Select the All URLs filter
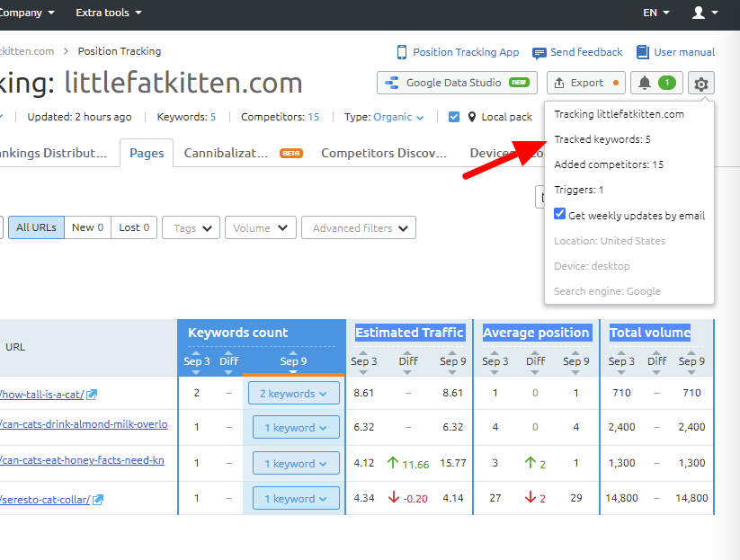 (36, 227)
